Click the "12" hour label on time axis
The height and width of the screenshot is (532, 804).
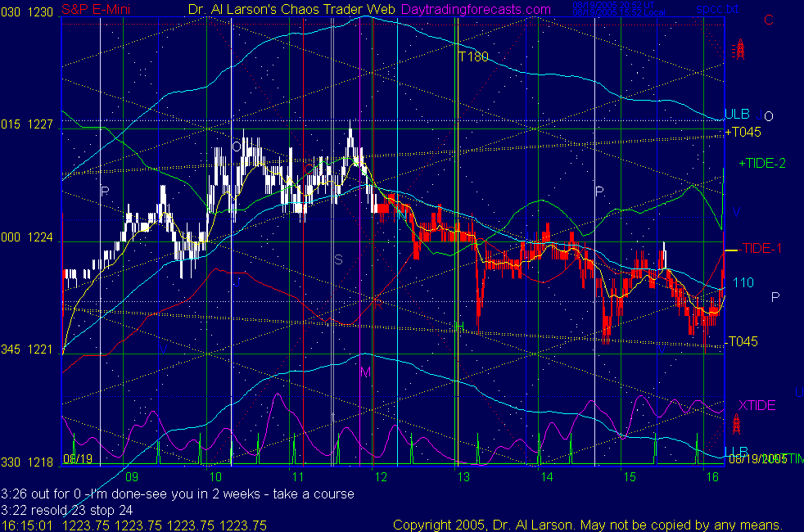coord(381,477)
